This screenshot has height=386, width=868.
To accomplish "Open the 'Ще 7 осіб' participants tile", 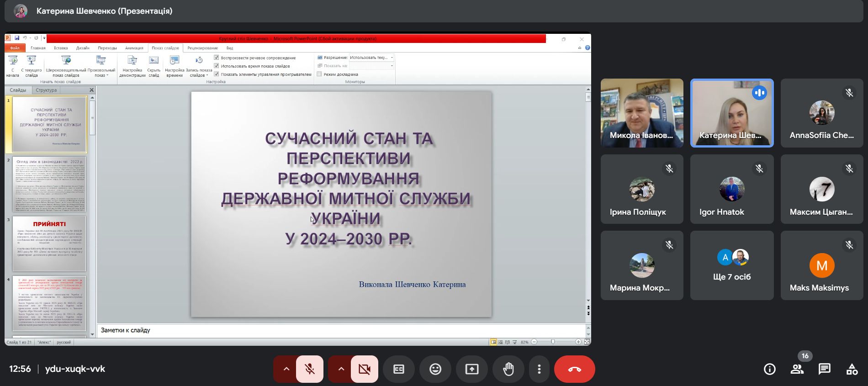I will pos(732,265).
